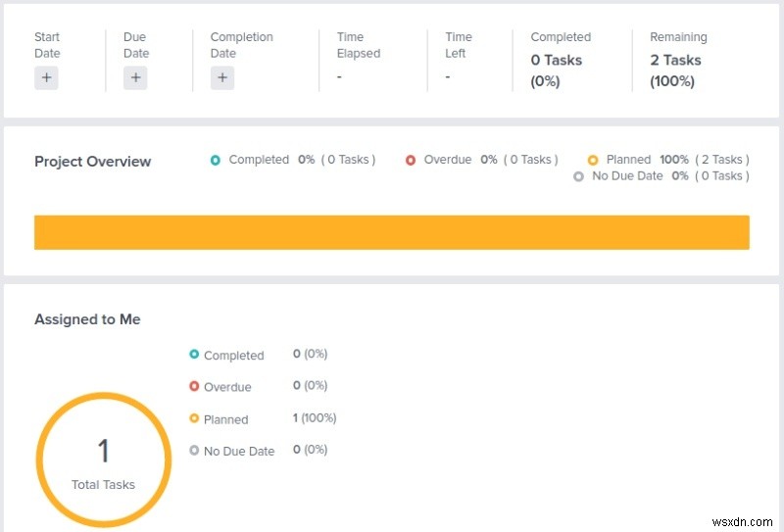Click the red Overdue legend circle in Project Overview
The height and width of the screenshot is (532, 784).
(x=411, y=160)
